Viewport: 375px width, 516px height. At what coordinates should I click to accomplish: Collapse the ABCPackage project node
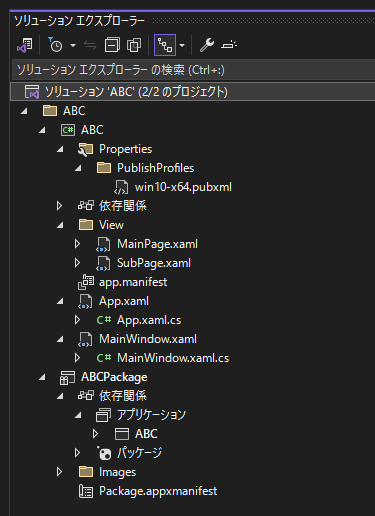click(42, 377)
